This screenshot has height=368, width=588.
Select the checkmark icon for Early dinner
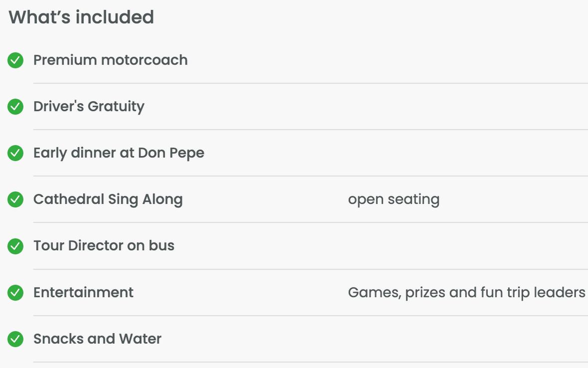15,153
